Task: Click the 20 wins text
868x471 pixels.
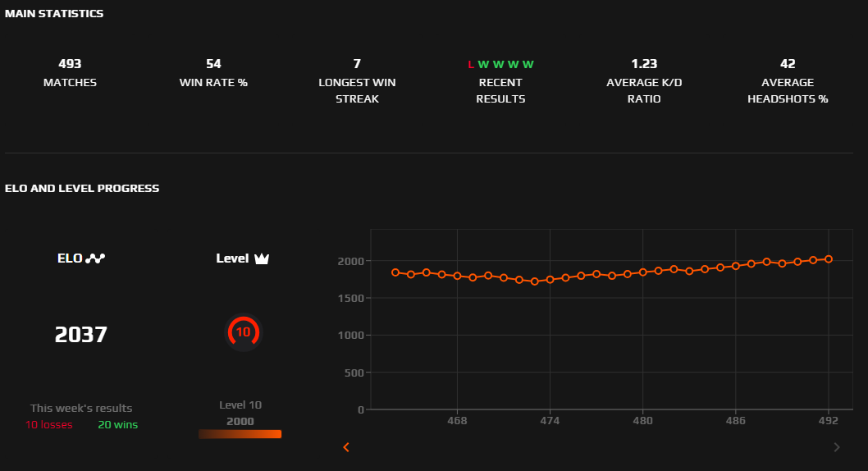Action: click(118, 424)
